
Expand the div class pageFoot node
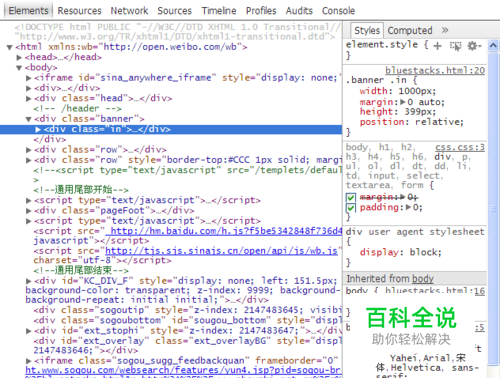(x=29, y=211)
